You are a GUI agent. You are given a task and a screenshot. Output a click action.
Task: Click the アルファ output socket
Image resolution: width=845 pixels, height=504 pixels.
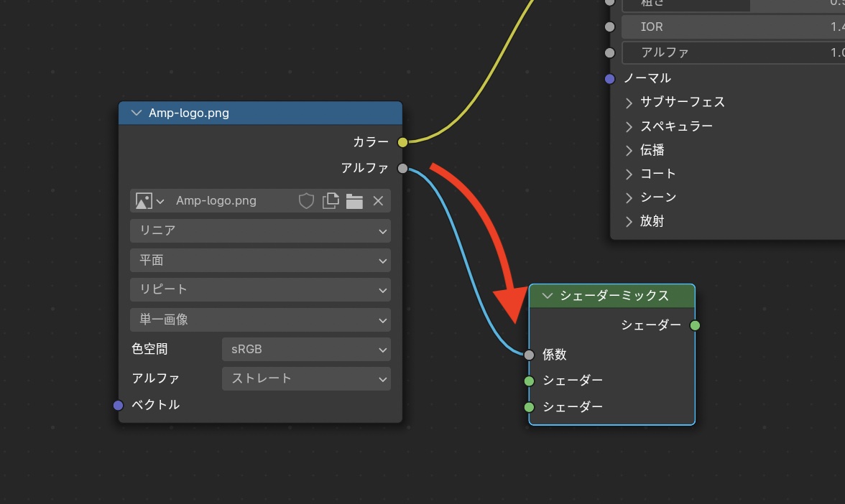coord(402,169)
